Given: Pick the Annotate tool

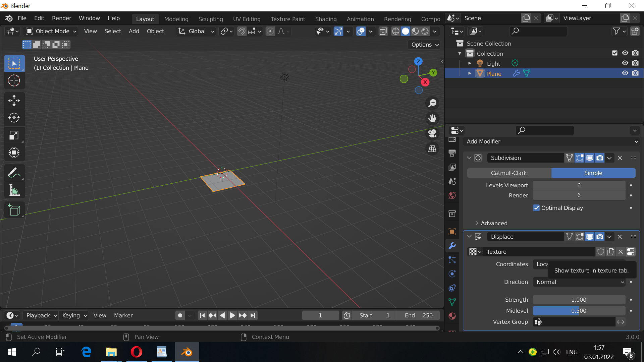Looking at the screenshot, I should click(x=14, y=173).
